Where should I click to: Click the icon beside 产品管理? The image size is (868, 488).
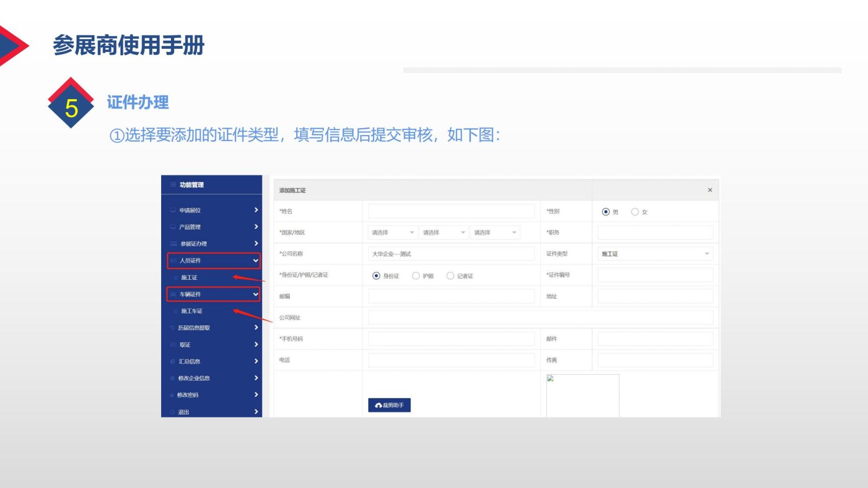[x=173, y=227]
